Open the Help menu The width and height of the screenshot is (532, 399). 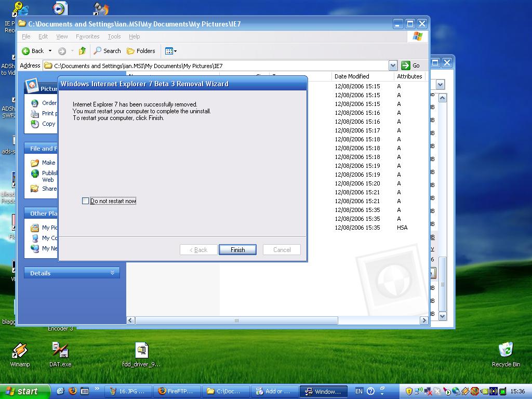[x=135, y=36]
